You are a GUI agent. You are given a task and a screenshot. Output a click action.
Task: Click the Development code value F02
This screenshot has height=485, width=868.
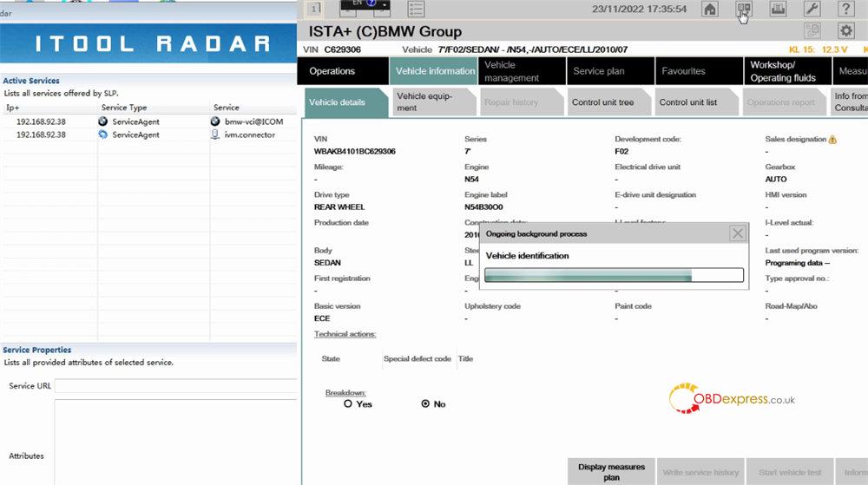[x=621, y=151]
